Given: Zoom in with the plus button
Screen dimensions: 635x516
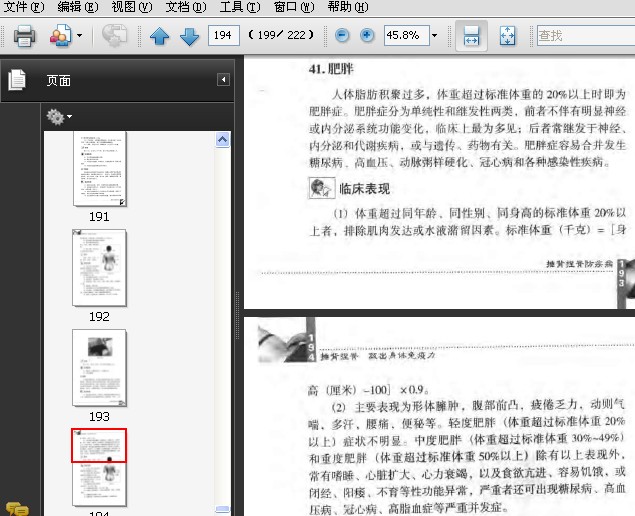Looking at the screenshot, I should point(367,36).
